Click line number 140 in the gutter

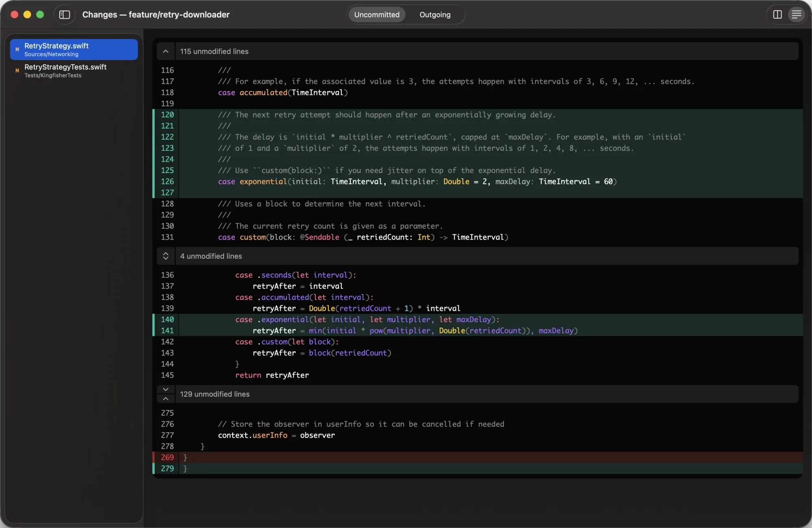point(167,320)
